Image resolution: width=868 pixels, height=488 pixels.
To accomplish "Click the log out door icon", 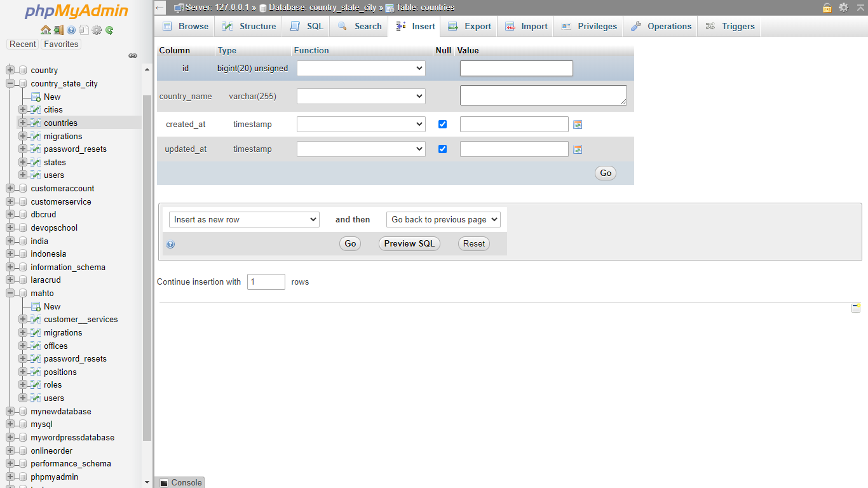I will pos(58,30).
